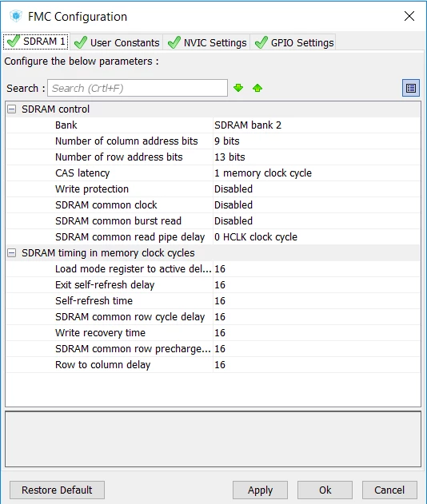This screenshot has width=427, height=504.
Task: Open the Bank value SDRAM bank 2
Action: click(317, 125)
